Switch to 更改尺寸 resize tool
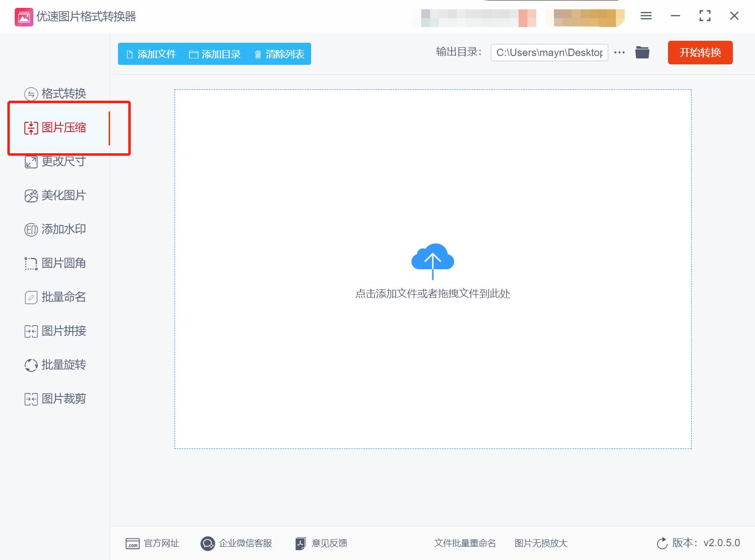755x560 pixels. 63,161
